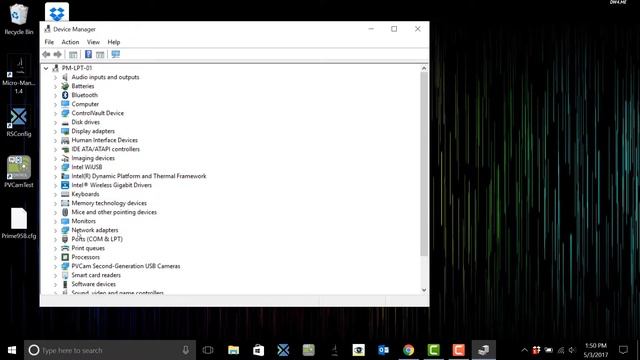Open the File menu
Viewport: 640px width, 360px height.
(49, 42)
